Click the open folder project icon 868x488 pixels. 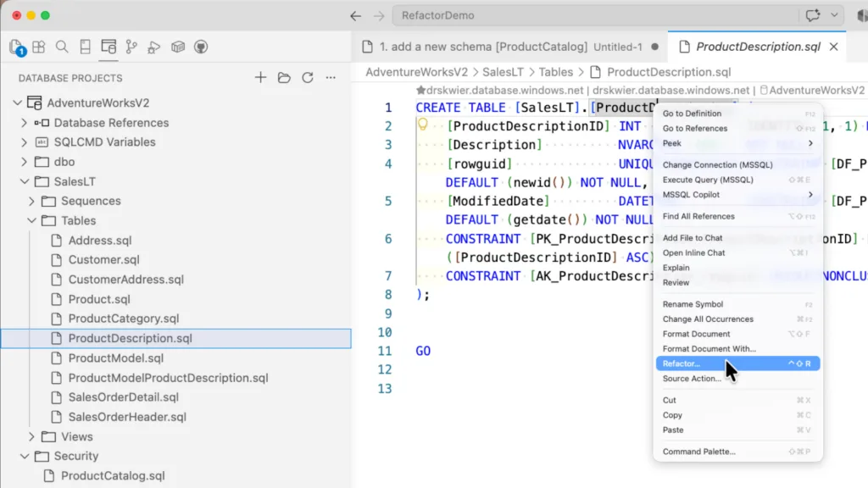click(x=284, y=77)
